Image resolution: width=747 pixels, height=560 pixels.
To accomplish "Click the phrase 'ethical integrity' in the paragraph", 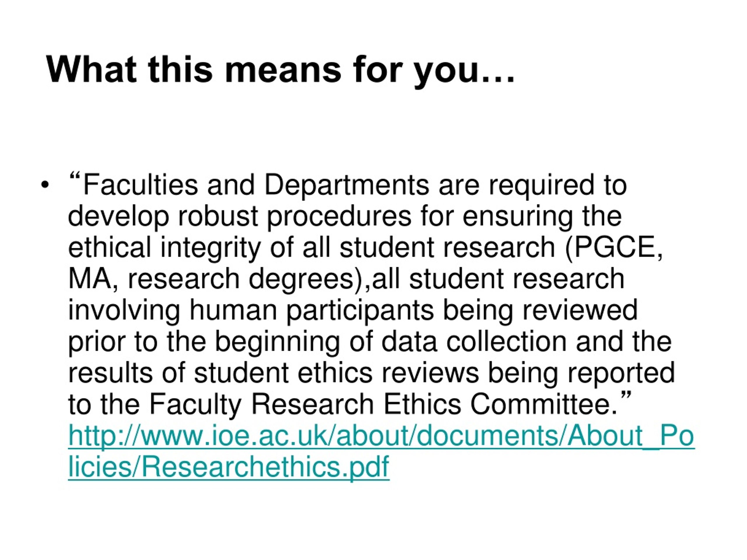I will click(x=165, y=248).
